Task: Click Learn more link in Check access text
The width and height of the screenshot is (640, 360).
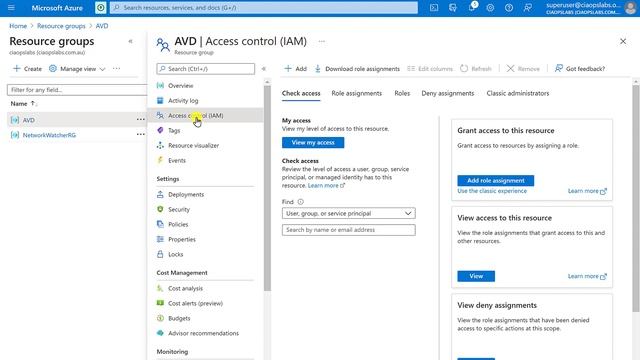Action: pos(327,185)
